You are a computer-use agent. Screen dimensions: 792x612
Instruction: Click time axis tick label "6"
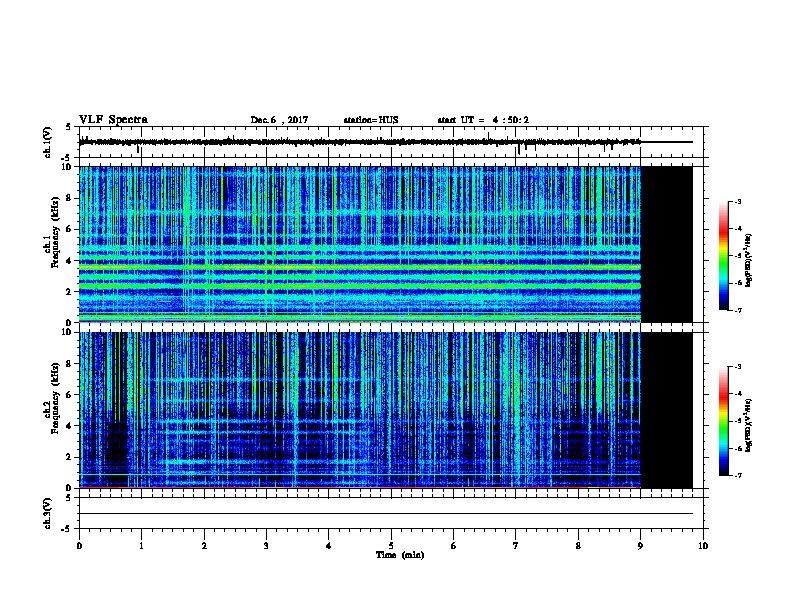click(x=454, y=545)
